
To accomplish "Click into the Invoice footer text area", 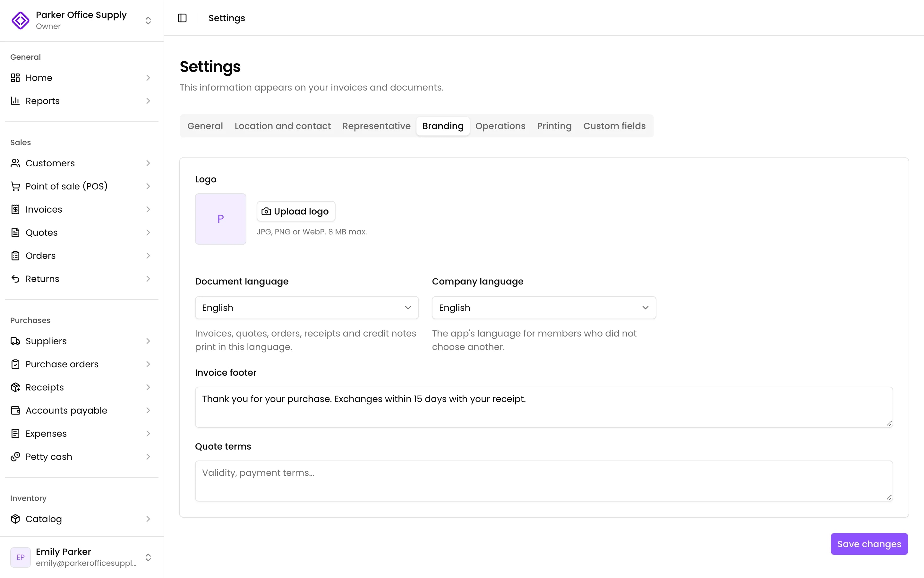I will 544,407.
